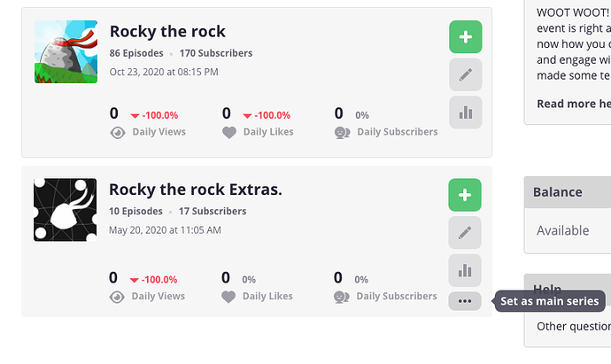The image size is (611, 364).
Task: Click Daily Subscribers icon for Rocky the rock
Action: pyautogui.click(x=342, y=133)
